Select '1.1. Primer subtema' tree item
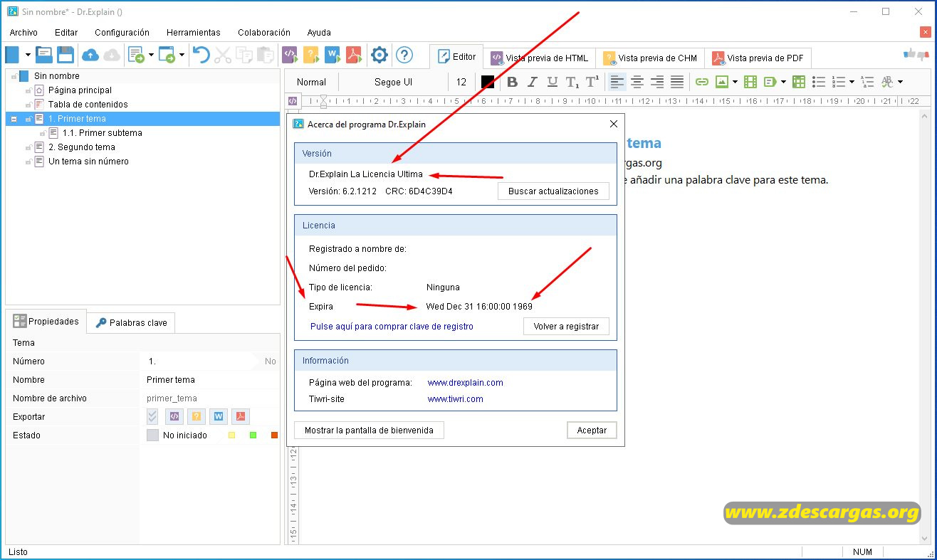The height and width of the screenshot is (560, 937). click(x=103, y=133)
